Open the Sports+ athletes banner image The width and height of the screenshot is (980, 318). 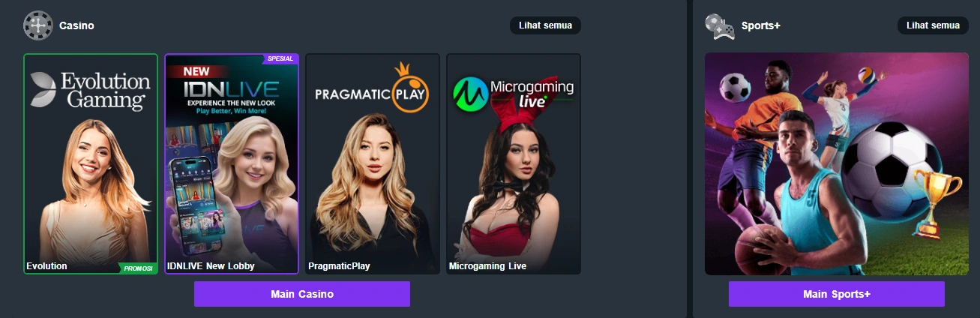[837, 163]
